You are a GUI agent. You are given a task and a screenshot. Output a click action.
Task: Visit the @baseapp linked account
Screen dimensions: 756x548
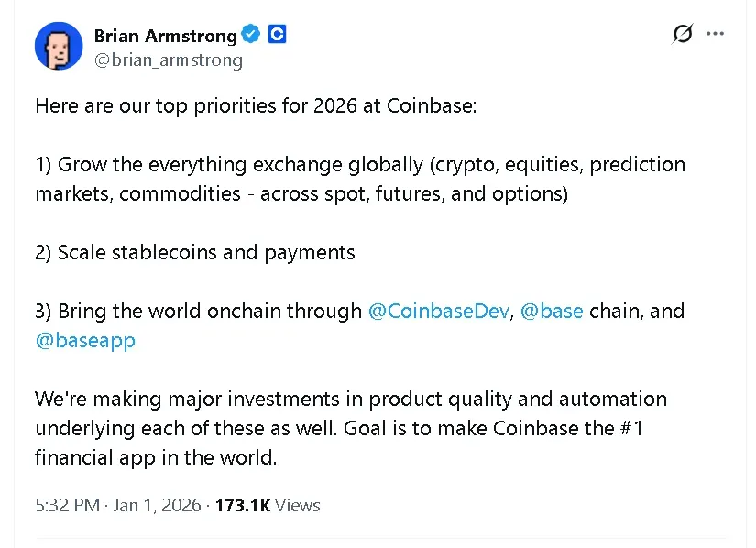pos(85,340)
